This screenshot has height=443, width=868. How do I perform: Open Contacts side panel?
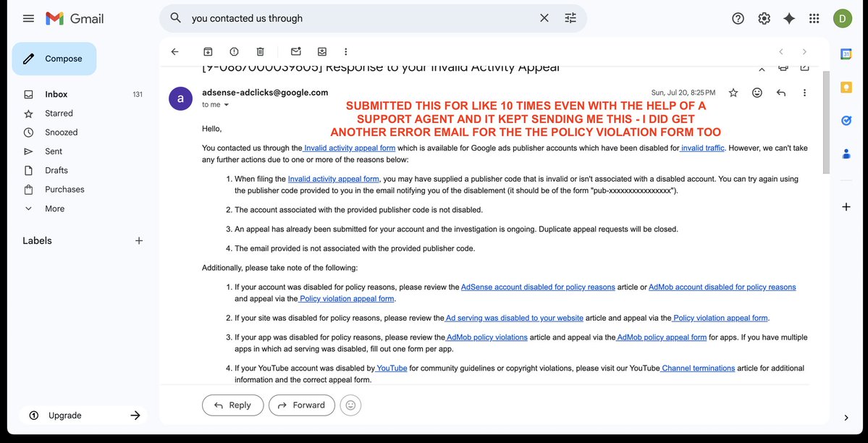pyautogui.click(x=846, y=153)
